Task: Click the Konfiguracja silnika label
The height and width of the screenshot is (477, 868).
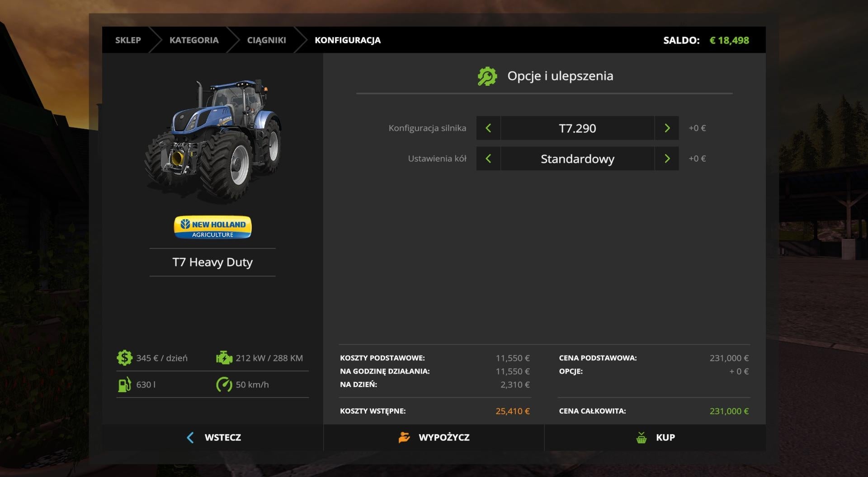Action: pos(427,128)
